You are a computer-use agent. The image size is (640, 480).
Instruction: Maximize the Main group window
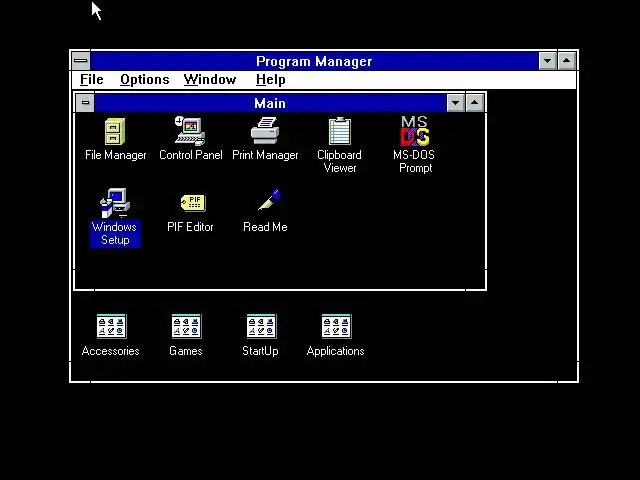click(x=474, y=103)
